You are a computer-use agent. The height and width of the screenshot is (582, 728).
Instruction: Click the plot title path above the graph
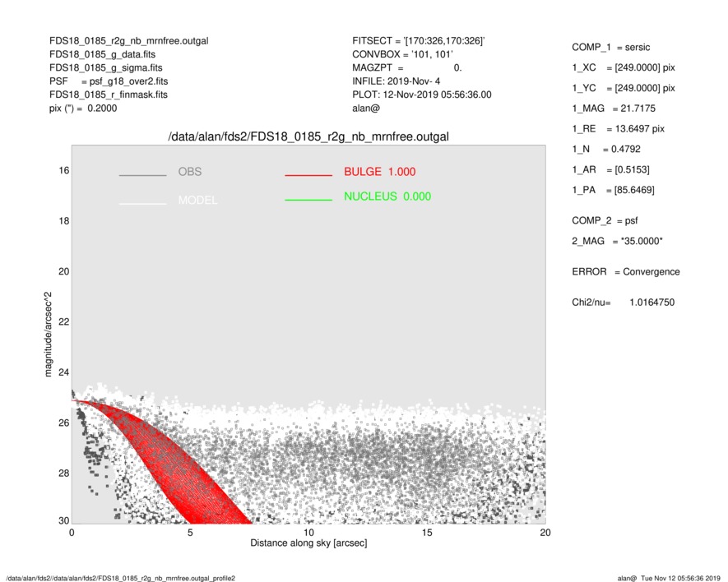pos(308,137)
